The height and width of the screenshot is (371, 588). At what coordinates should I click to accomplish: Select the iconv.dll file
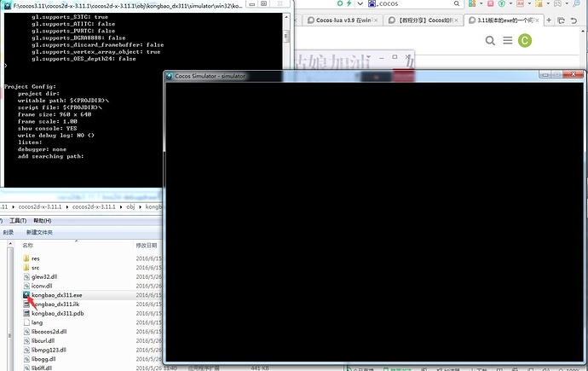click(x=42, y=286)
